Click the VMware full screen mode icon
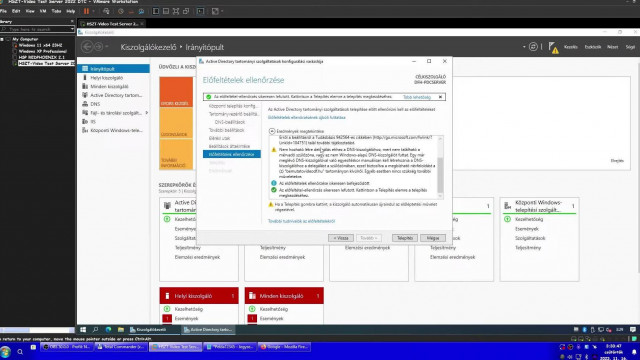Viewport: 640px width, 360px height. click(176, 11)
